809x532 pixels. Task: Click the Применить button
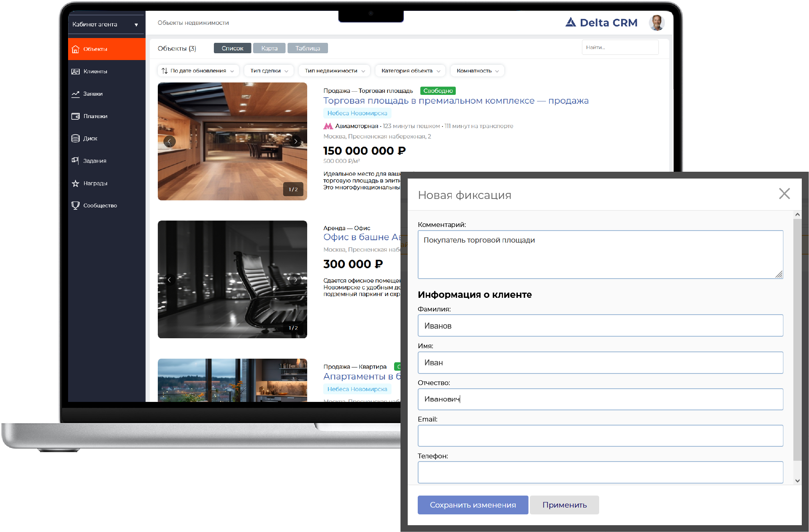tap(564, 505)
